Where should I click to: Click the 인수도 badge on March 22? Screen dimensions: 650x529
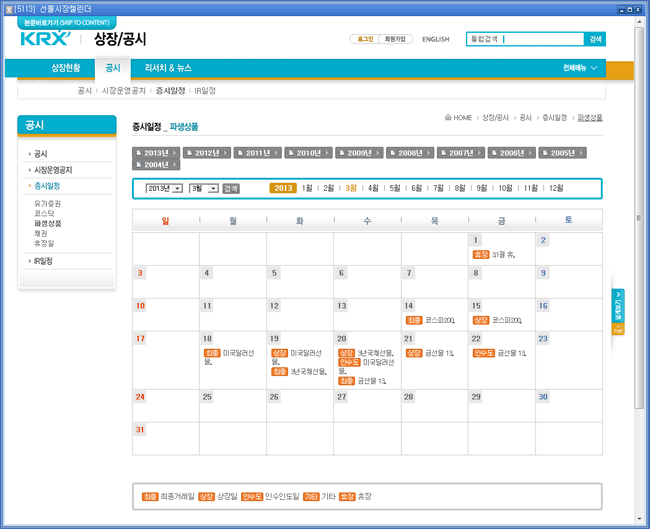[483, 353]
